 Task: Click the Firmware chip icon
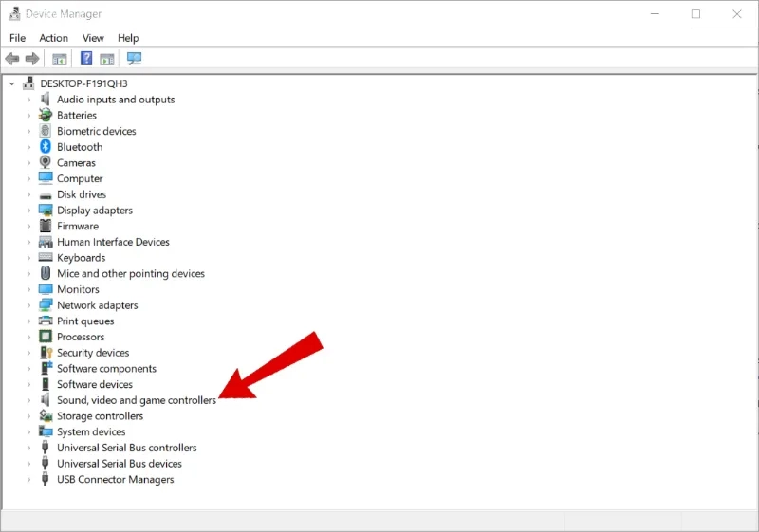(46, 226)
